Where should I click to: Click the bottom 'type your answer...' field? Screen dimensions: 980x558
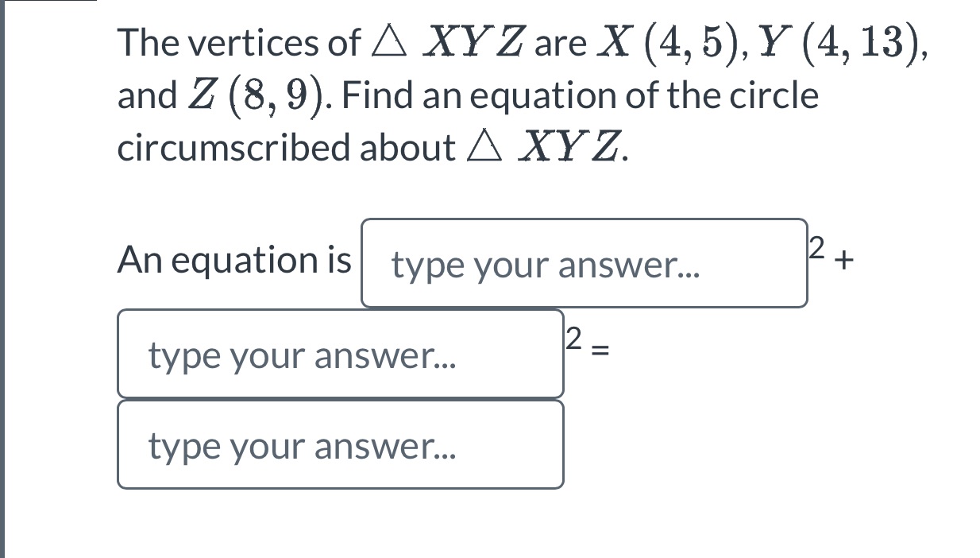pyautogui.click(x=340, y=444)
